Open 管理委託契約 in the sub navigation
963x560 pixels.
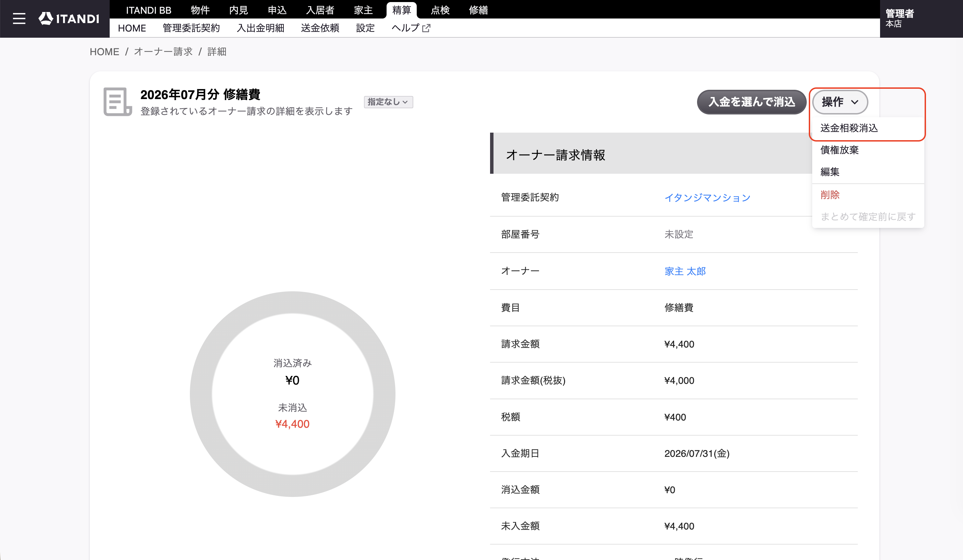[x=191, y=28]
